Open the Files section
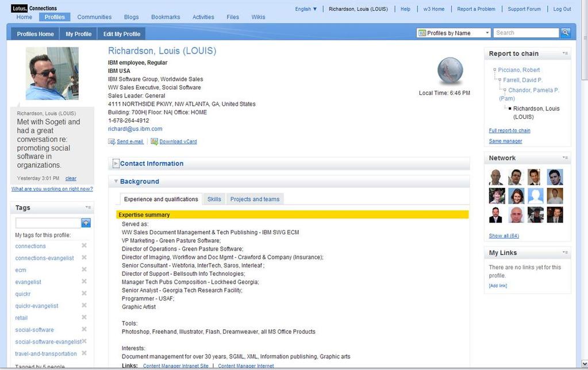Viewport: 588px width, 370px height. tap(233, 17)
